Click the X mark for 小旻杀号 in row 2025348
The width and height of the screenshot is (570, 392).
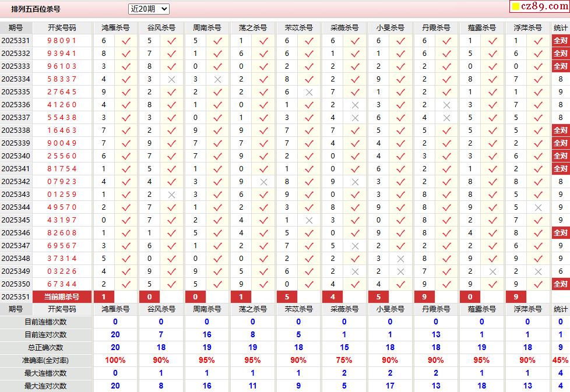click(400, 259)
